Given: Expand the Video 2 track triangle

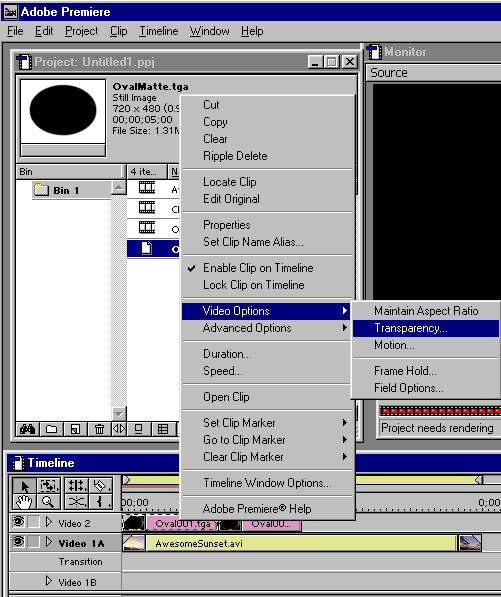Looking at the screenshot, I should (49, 522).
